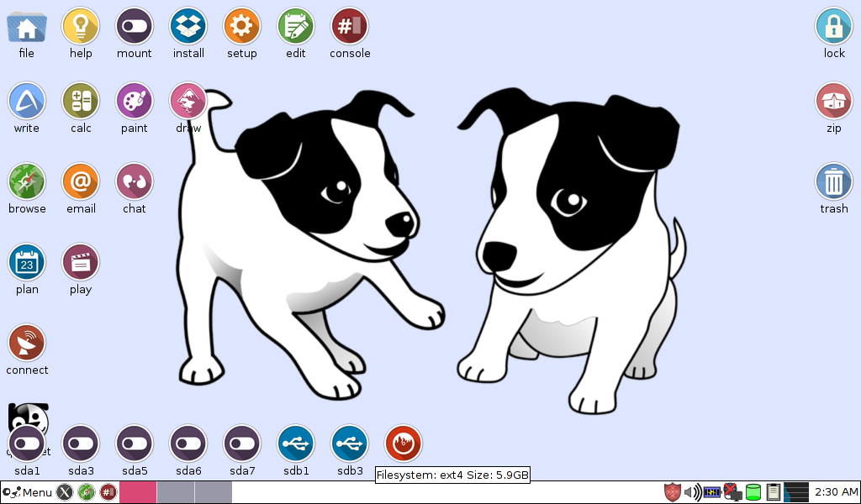The image size is (861, 504).
Task: Click the sda7 drive icon
Action: coord(241,444)
